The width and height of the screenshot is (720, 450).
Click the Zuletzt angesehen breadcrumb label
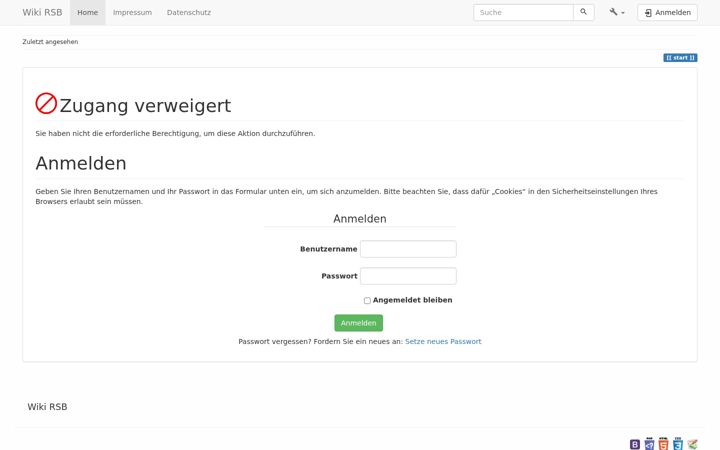50,42
